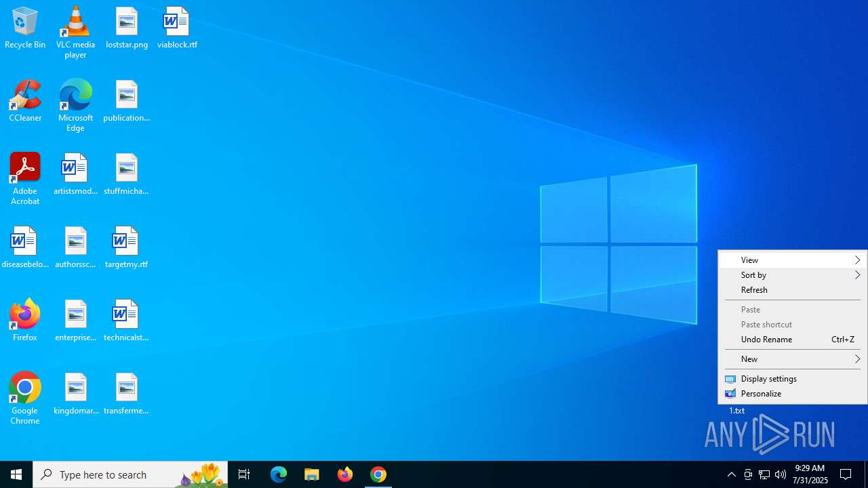The height and width of the screenshot is (488, 868).
Task: Select the Microsoft Edge desktop shortcut
Action: point(75,106)
